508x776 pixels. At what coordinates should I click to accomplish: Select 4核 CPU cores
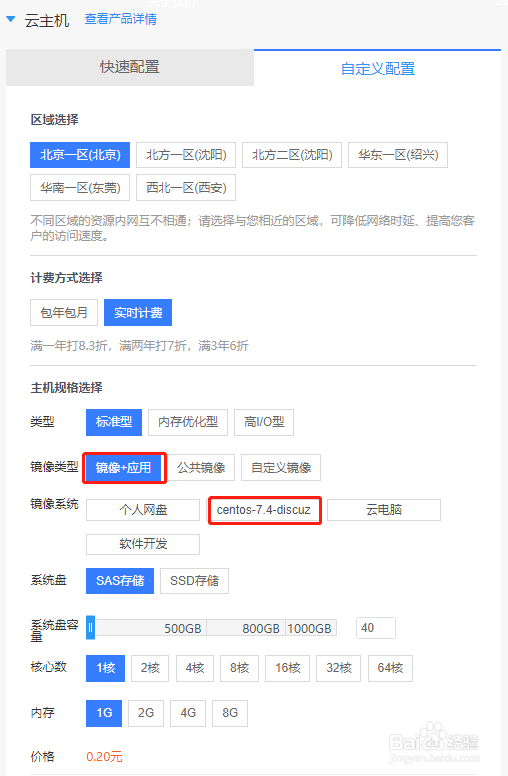[195, 668]
